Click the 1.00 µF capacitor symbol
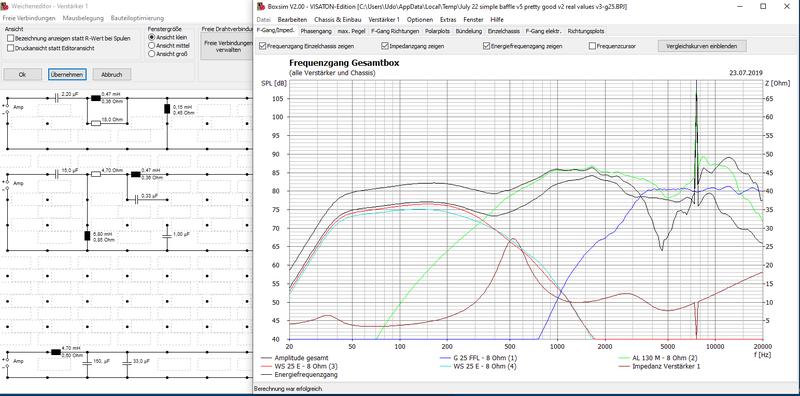The width and height of the screenshot is (800, 396). pyautogui.click(x=167, y=236)
